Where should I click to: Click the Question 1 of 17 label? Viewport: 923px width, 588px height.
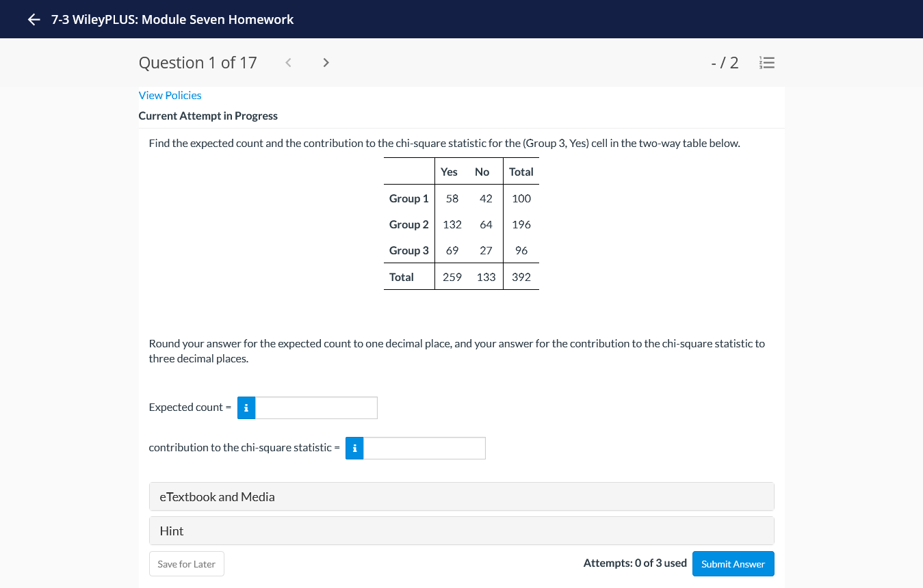point(198,62)
